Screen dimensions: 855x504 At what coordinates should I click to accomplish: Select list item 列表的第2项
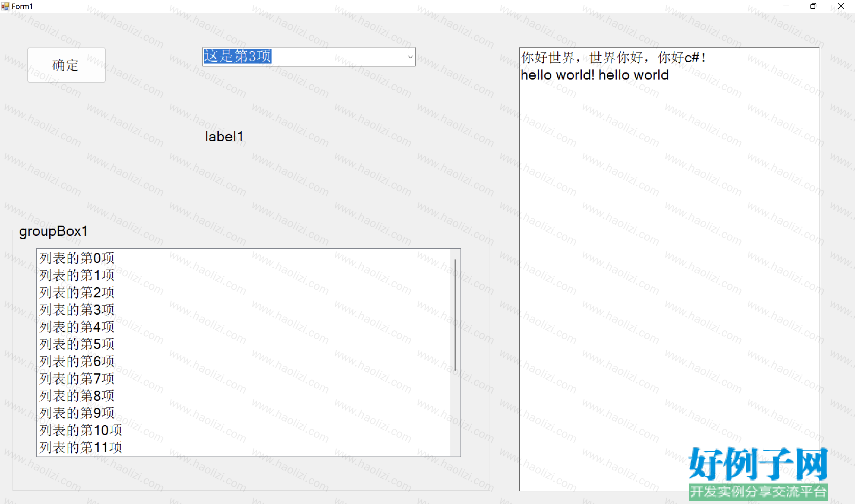coord(243,293)
